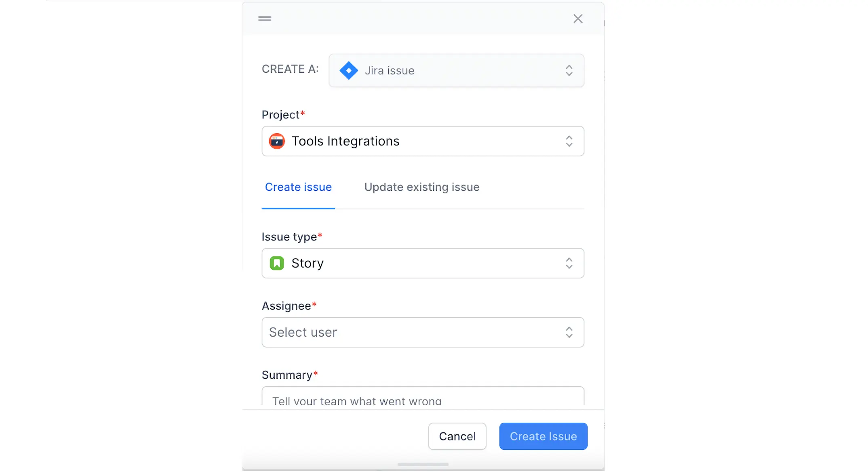
Task: Click the chevron arrows in the Assignee field
Action: [x=569, y=333]
